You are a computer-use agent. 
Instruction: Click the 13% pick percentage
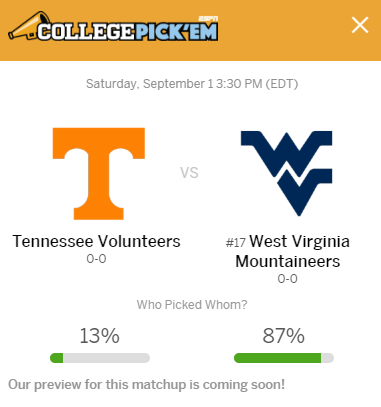coord(99,336)
